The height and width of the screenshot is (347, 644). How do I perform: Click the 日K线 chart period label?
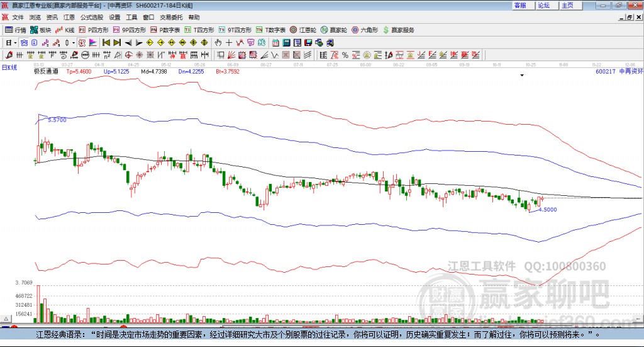click(9, 67)
